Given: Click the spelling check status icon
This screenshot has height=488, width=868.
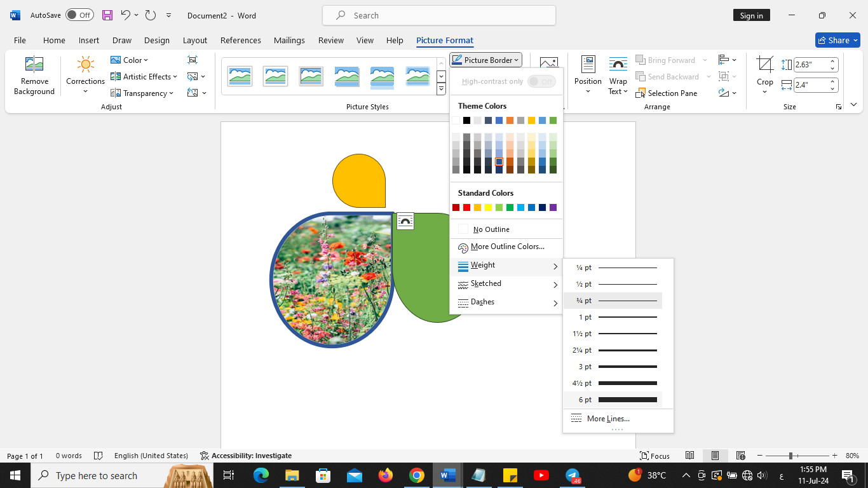Looking at the screenshot, I should (98, 456).
